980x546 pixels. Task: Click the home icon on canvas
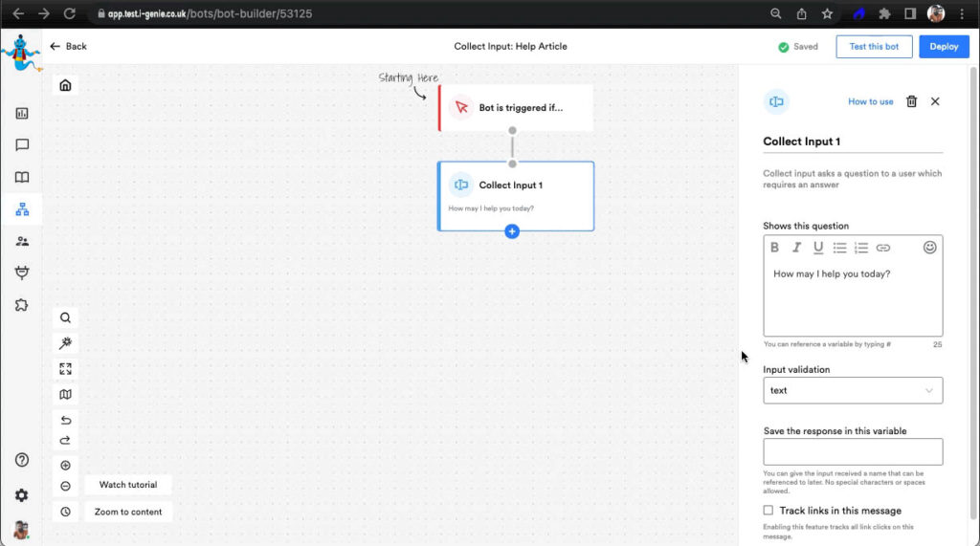65,85
